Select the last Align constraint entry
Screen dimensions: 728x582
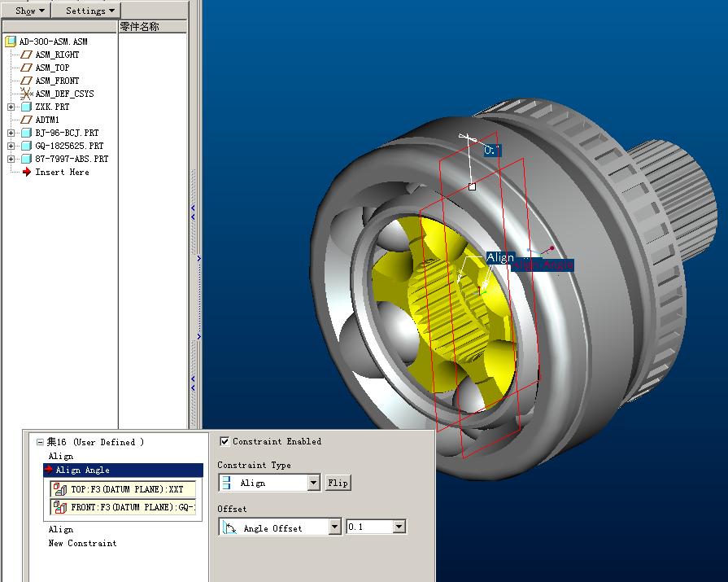coord(61,530)
